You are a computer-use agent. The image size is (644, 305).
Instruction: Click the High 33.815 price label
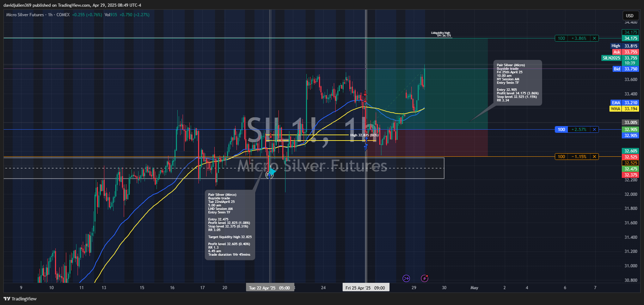tap(624, 46)
